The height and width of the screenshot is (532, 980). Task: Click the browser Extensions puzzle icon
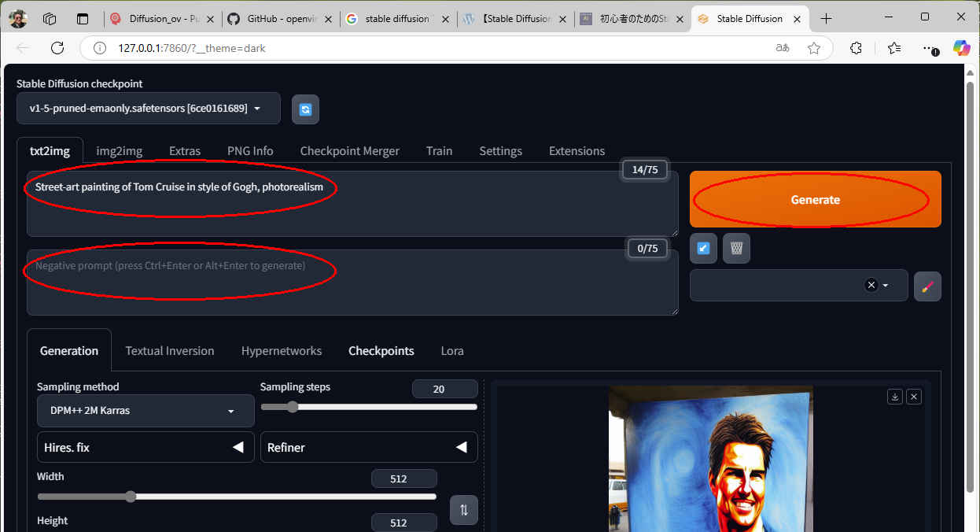coord(857,48)
